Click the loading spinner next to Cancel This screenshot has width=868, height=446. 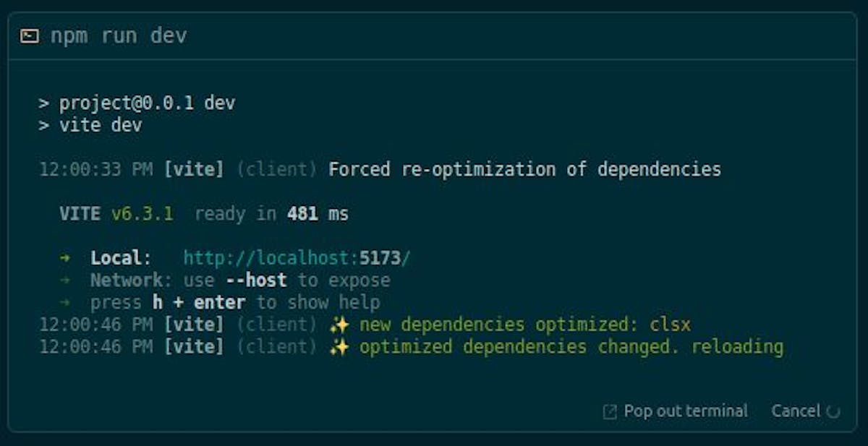(x=833, y=412)
